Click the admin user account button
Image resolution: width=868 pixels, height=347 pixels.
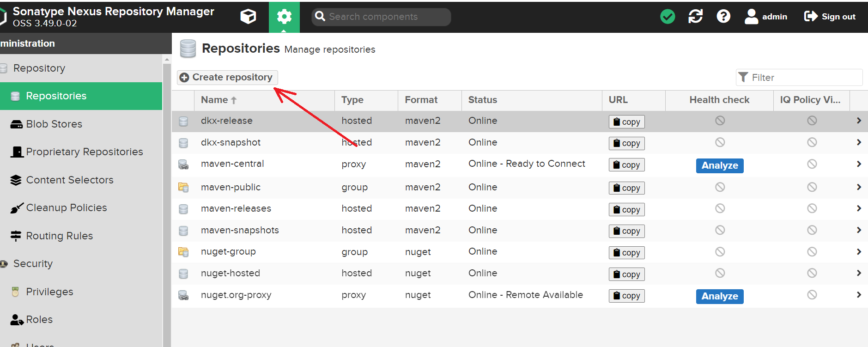click(766, 17)
